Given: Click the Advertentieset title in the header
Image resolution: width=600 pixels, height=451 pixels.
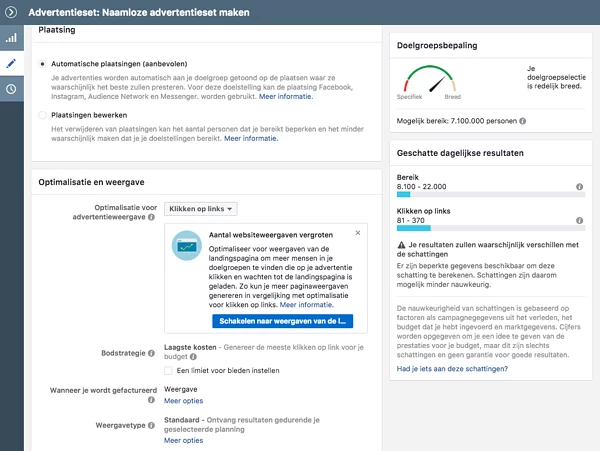Looking at the screenshot, I should coord(139,13).
